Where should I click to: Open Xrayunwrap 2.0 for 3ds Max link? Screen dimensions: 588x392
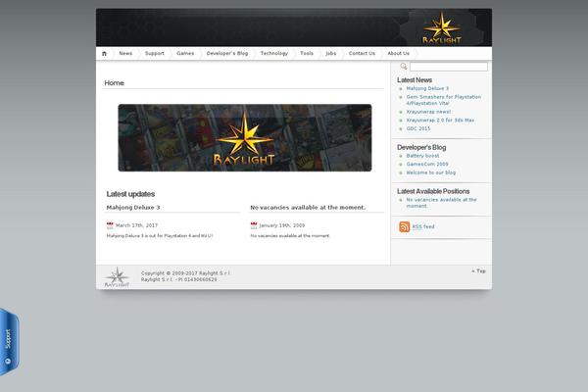(x=440, y=120)
